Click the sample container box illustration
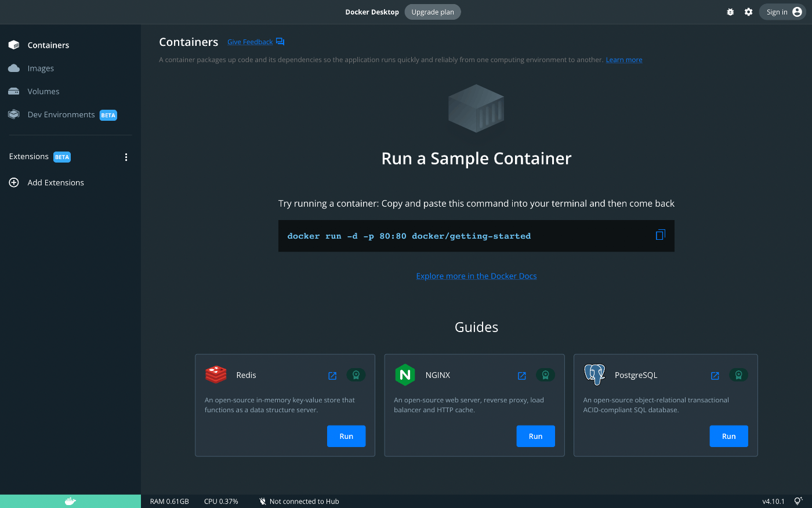Viewport: 812px width, 508px height. click(x=476, y=109)
